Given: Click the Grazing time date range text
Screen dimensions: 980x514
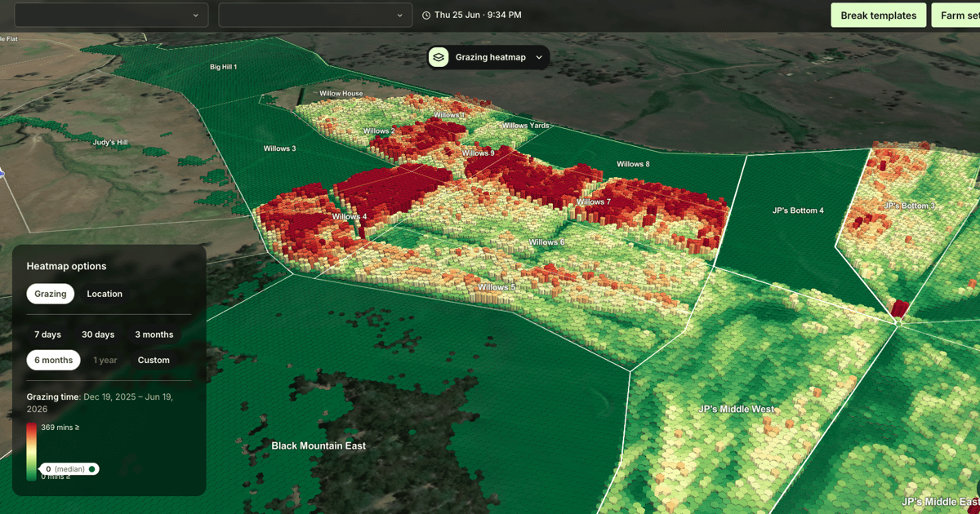Looking at the screenshot, I should [x=100, y=403].
